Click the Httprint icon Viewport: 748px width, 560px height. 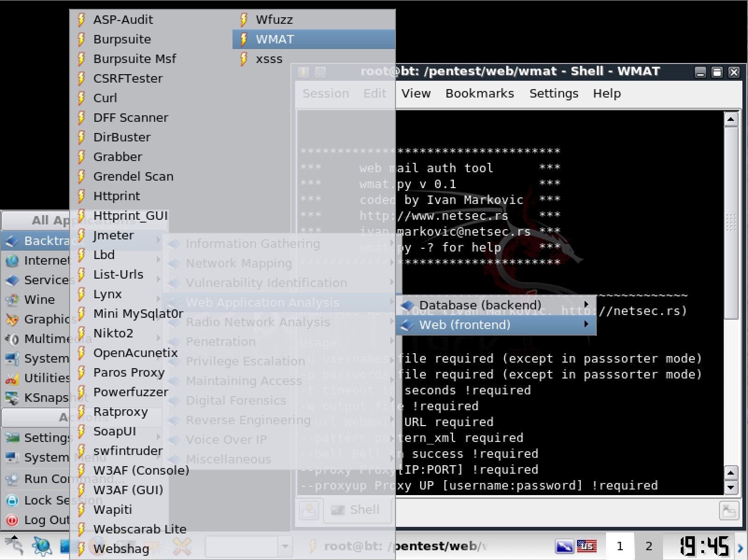pyautogui.click(x=81, y=196)
